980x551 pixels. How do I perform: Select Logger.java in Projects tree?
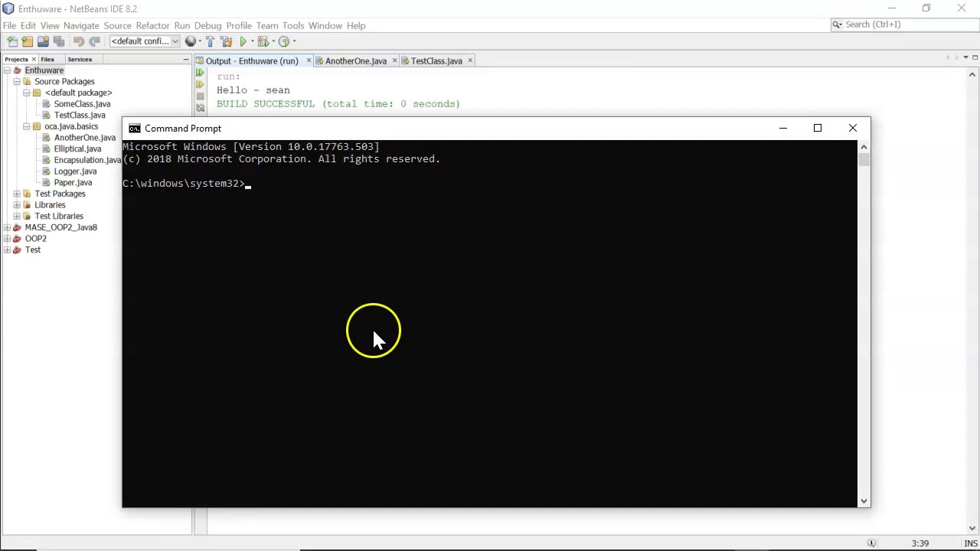pos(75,171)
